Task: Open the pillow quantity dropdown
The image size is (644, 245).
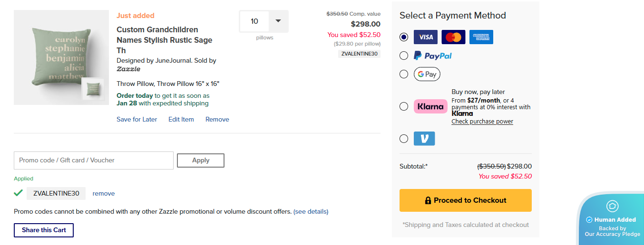Action: 278,21
